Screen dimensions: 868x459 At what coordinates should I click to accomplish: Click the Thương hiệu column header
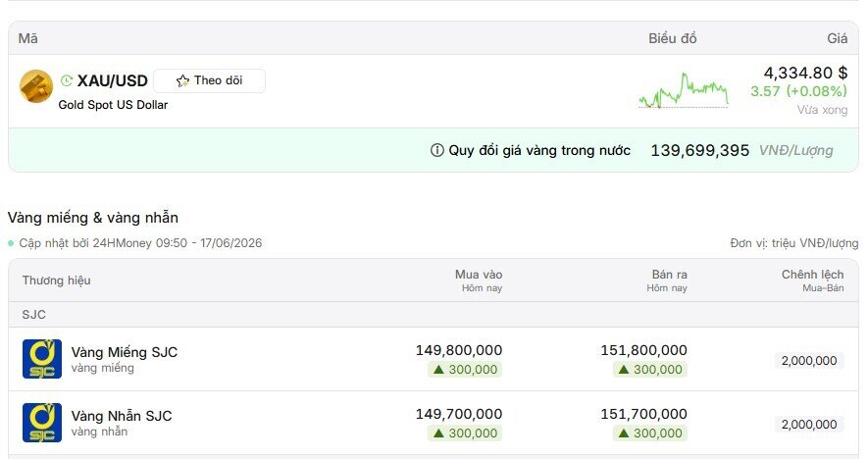tap(57, 280)
